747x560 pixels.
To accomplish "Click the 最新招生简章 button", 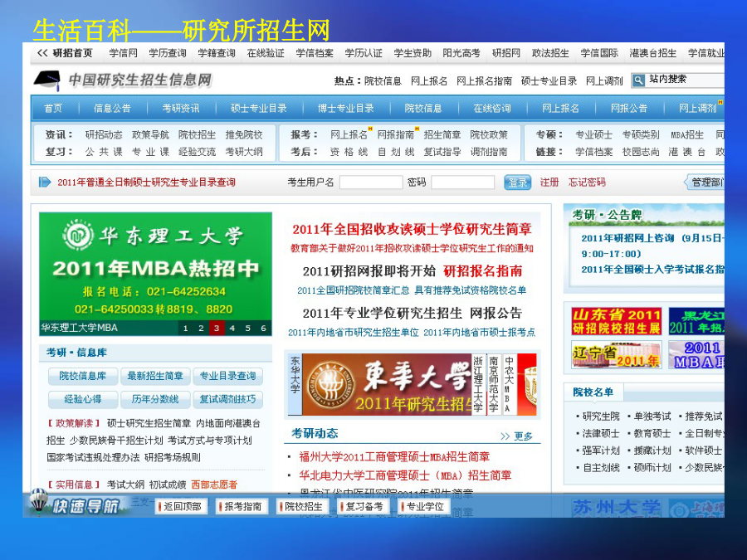I will click(x=155, y=376).
